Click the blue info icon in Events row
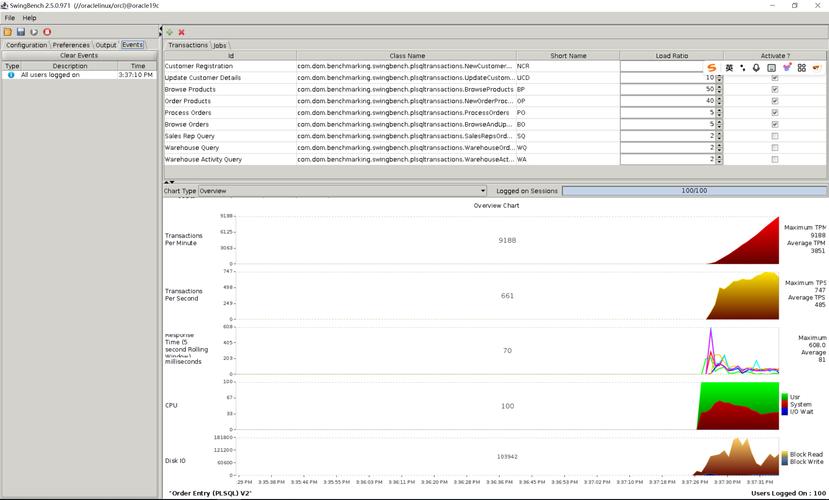The height and width of the screenshot is (500, 829). 11,75
